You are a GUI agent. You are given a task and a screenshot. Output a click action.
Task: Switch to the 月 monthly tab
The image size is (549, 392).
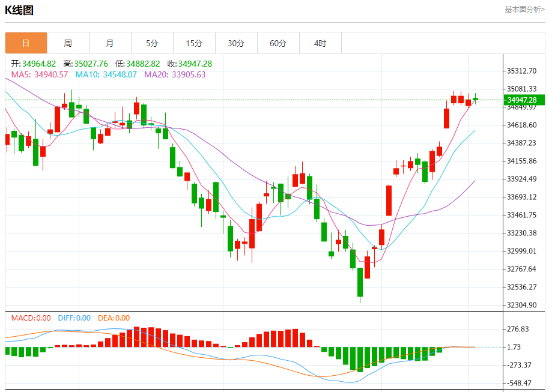[110, 43]
